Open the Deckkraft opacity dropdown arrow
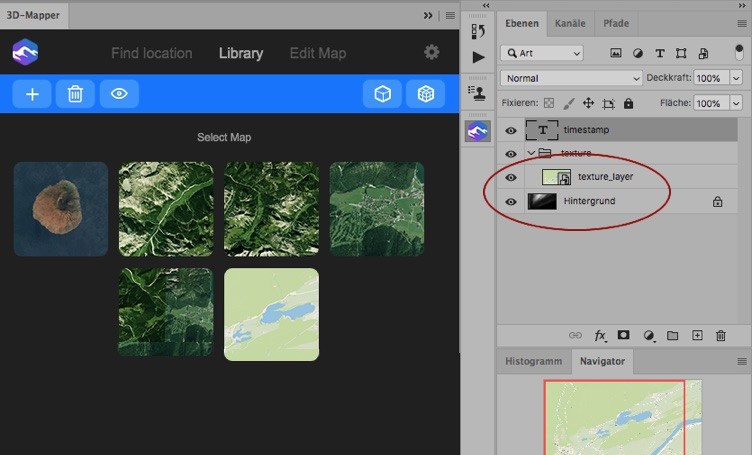 [736, 78]
